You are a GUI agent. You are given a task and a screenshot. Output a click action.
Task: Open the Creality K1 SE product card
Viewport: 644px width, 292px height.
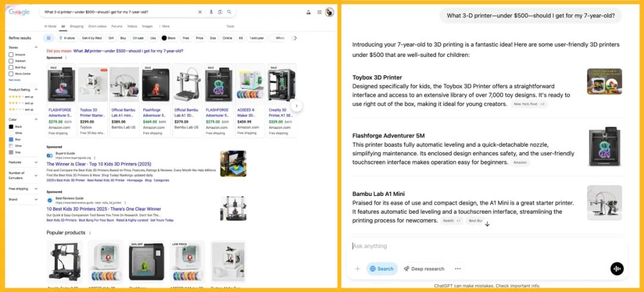[x=281, y=100]
